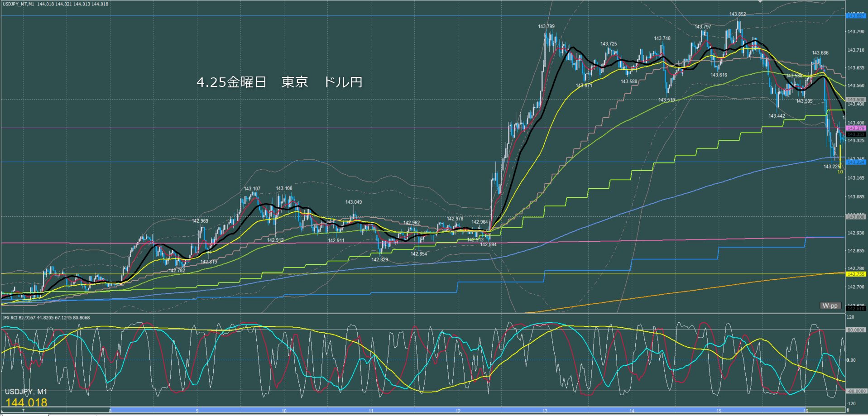Click the hour 15 time axis label

tap(719, 411)
